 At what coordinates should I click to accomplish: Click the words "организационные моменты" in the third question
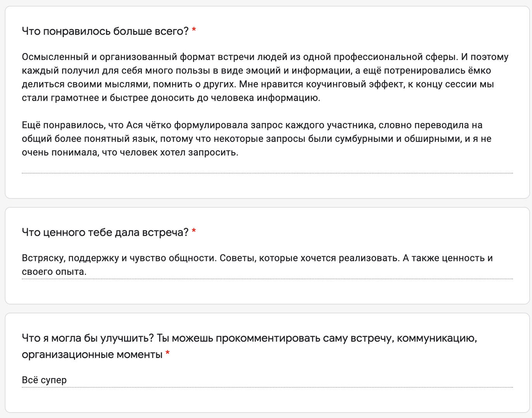click(92, 355)
